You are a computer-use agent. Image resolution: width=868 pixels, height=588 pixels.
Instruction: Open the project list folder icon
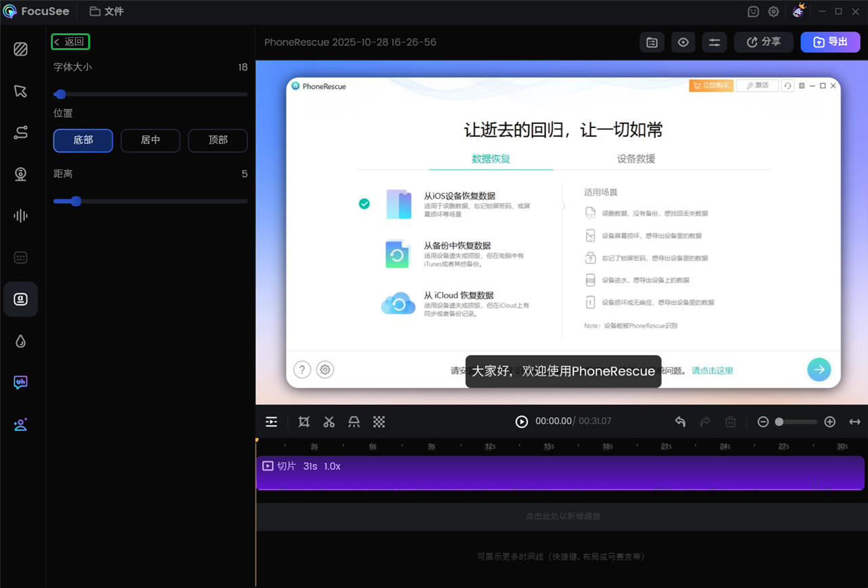(x=652, y=42)
